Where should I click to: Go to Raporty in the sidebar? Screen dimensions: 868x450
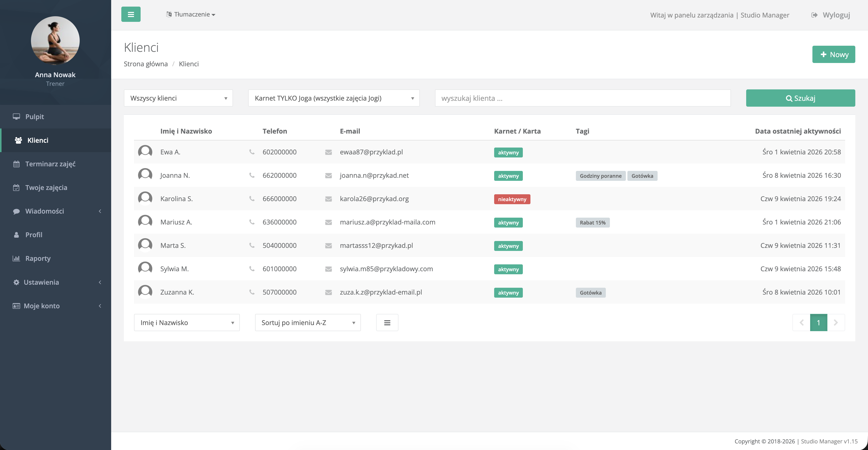point(38,259)
